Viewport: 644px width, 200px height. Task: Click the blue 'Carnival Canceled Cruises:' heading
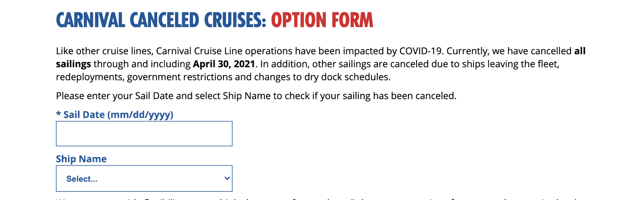tap(161, 20)
